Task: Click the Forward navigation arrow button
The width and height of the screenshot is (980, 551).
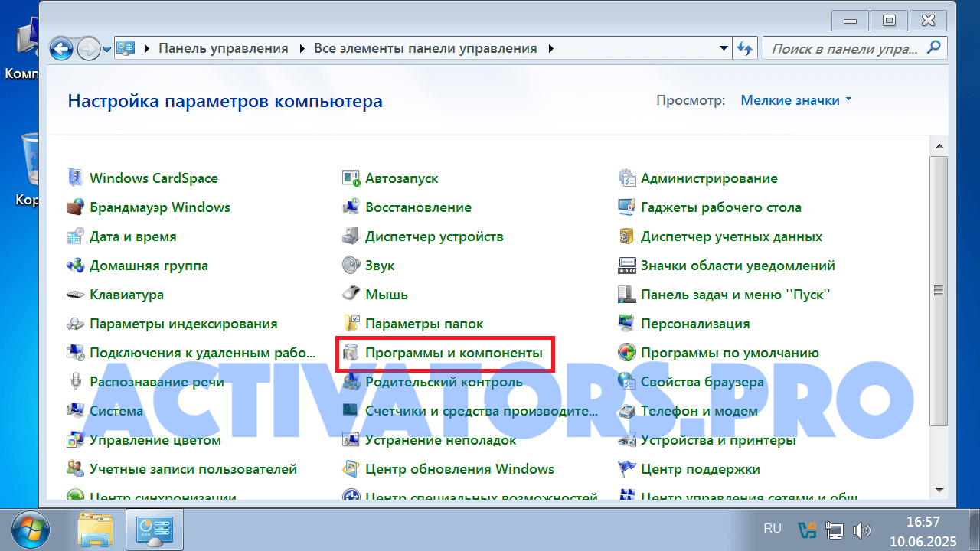Action: 89,48
